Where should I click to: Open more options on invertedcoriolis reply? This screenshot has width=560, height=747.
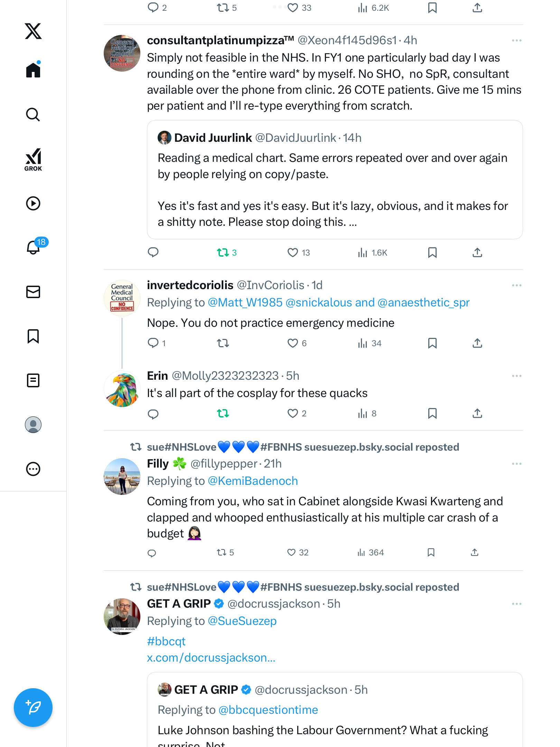click(x=516, y=285)
